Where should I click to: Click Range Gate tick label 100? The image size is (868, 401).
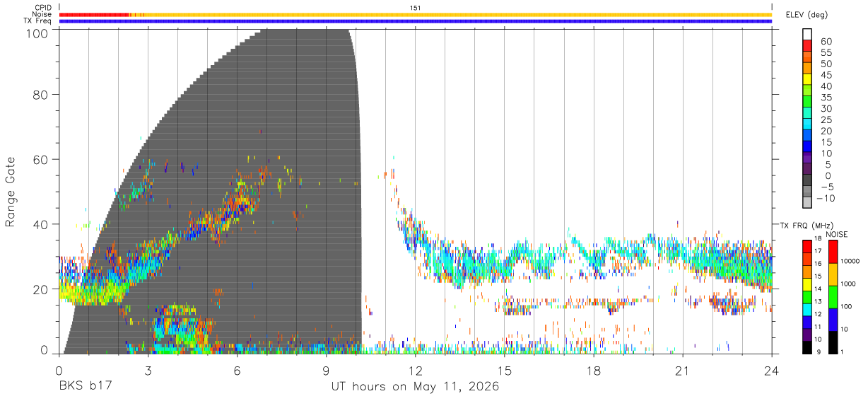(36, 33)
